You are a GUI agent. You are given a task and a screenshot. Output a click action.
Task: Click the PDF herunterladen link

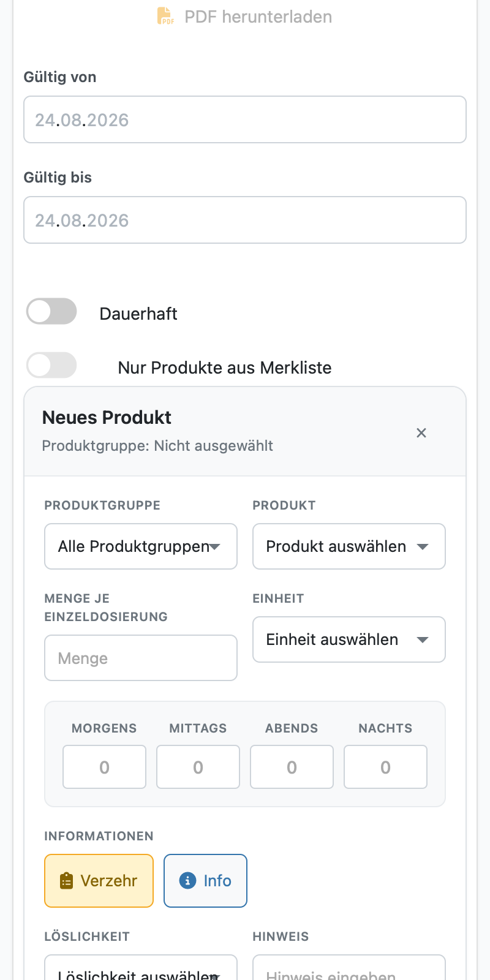[x=245, y=17]
